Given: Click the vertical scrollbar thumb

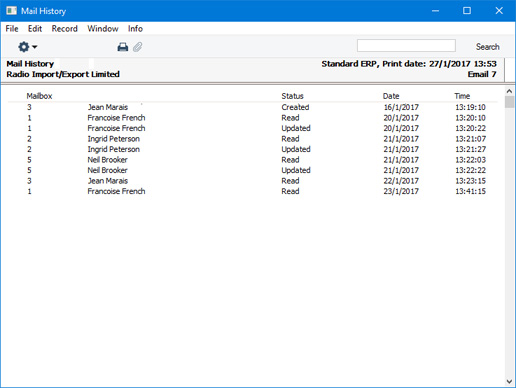Looking at the screenshot, I should click(509, 102).
